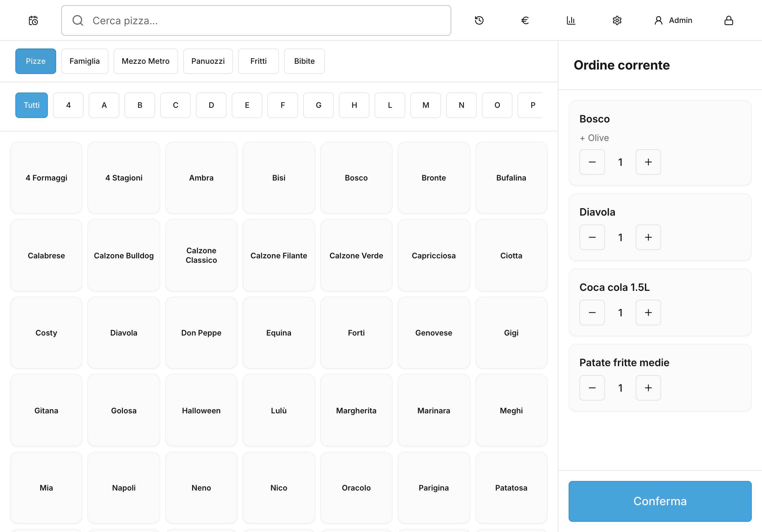Open the Admin user account
The width and height of the screenshot is (762, 532).
click(673, 20)
